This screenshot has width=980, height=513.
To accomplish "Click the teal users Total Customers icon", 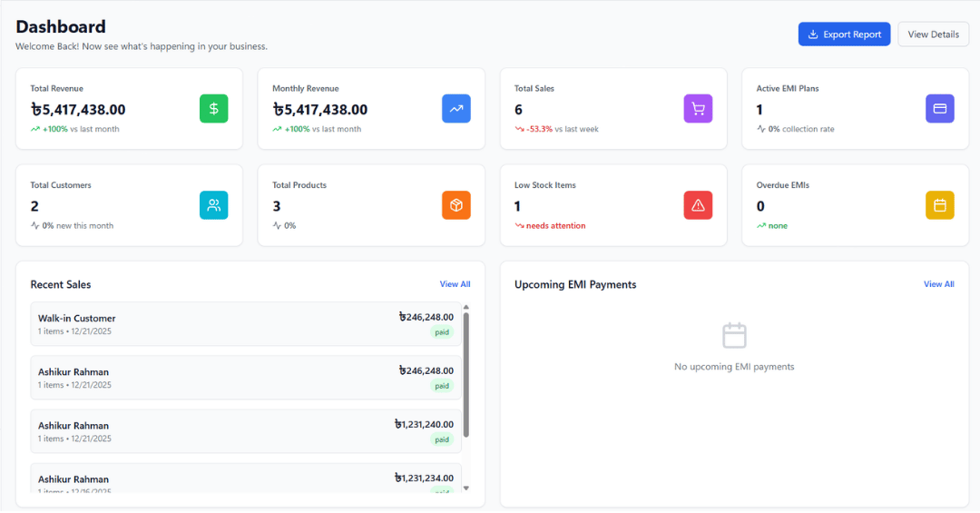I will coord(214,205).
